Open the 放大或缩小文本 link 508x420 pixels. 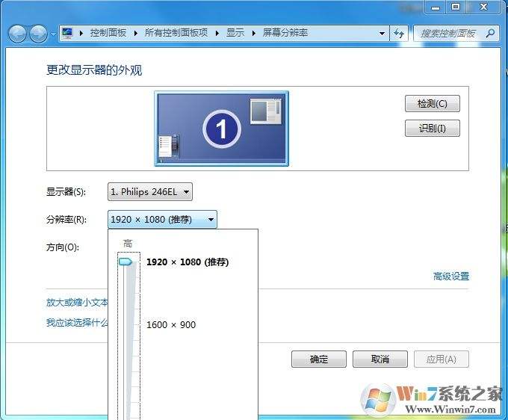pos(77,302)
